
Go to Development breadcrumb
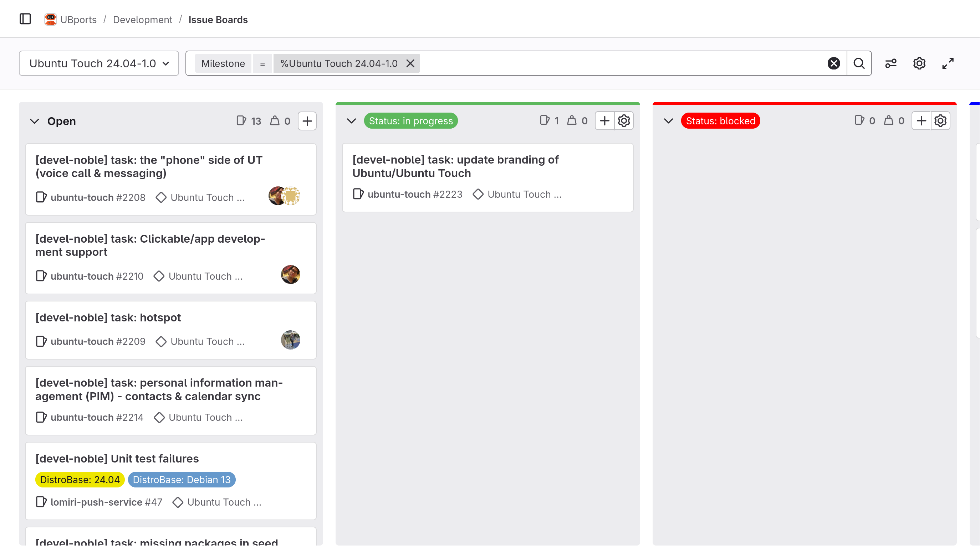(x=142, y=20)
